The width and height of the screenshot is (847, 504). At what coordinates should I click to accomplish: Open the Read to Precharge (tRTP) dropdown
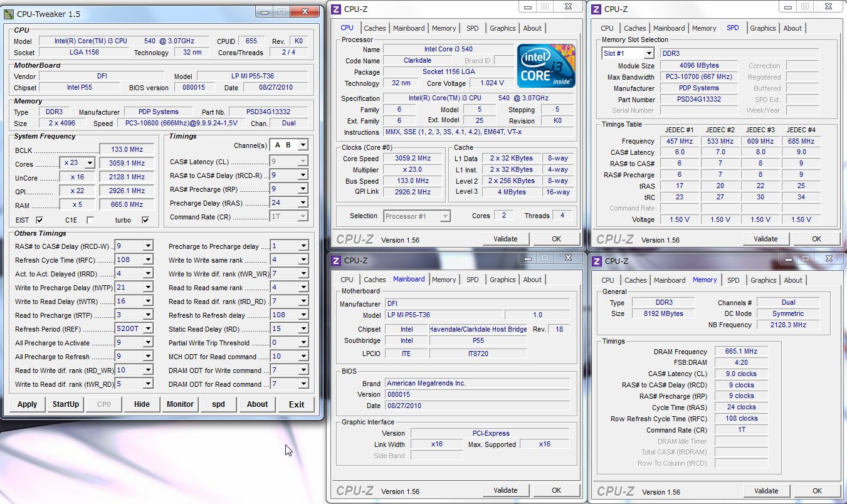(148, 315)
